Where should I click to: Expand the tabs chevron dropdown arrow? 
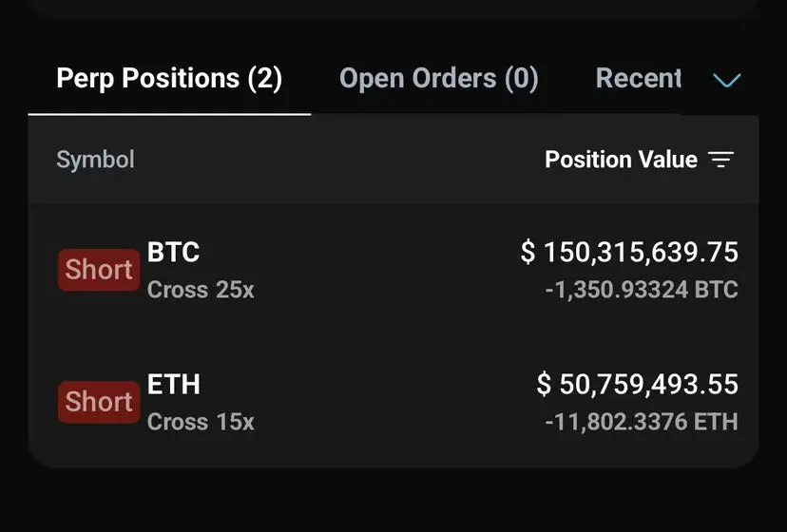point(727,80)
